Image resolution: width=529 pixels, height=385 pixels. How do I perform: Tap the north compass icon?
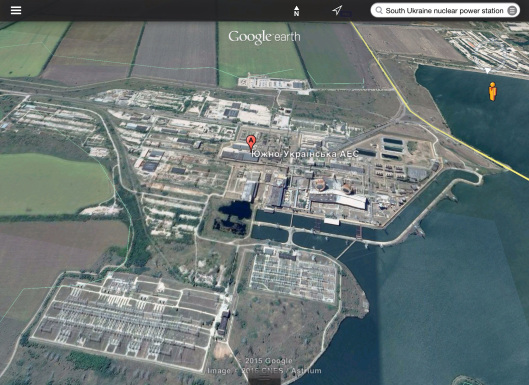point(296,11)
